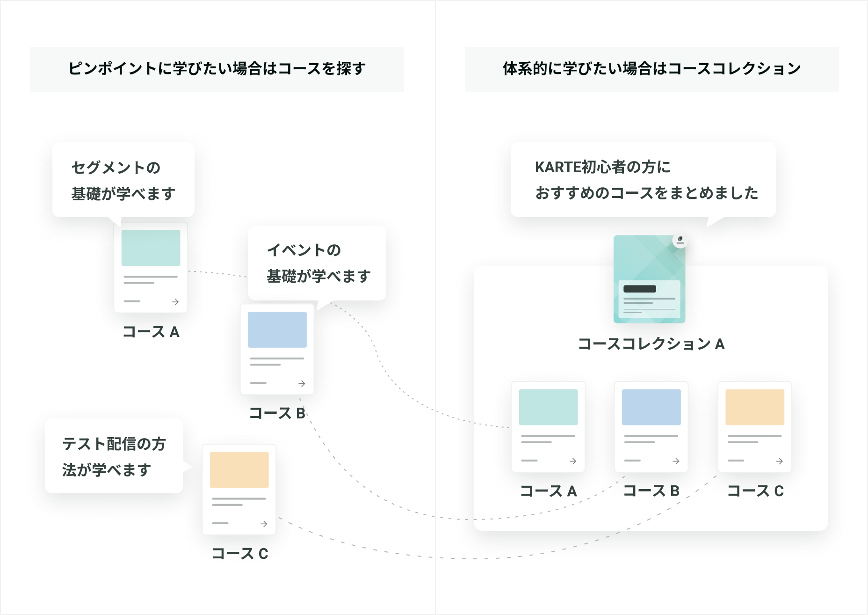Click the speech bubble セグメントの基礎が学べます
The image size is (868, 615).
pyautogui.click(x=123, y=180)
